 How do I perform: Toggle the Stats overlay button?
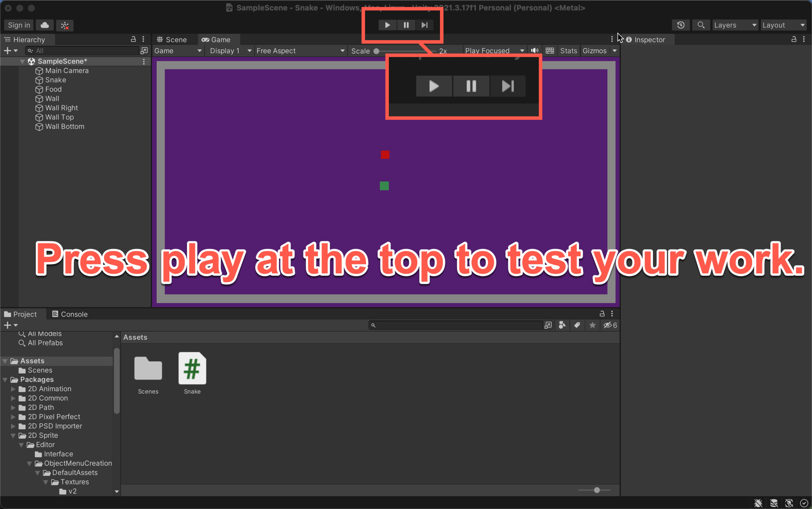(x=568, y=51)
